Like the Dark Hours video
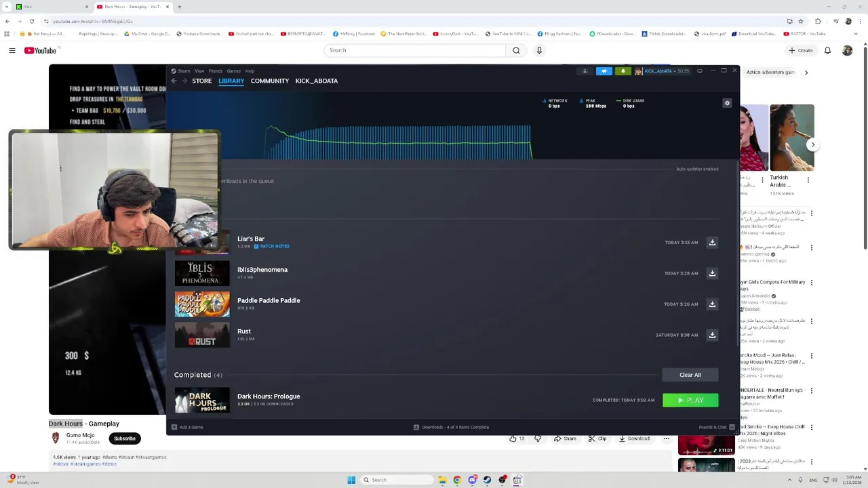868x488 pixels. point(517,439)
